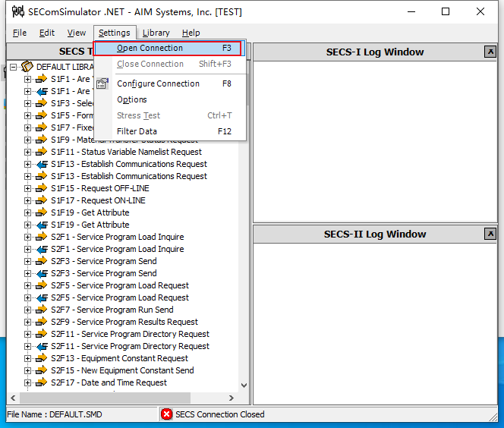The width and height of the screenshot is (504, 428).
Task: Click the SEComSimulator application title icon
Action: click(18, 11)
